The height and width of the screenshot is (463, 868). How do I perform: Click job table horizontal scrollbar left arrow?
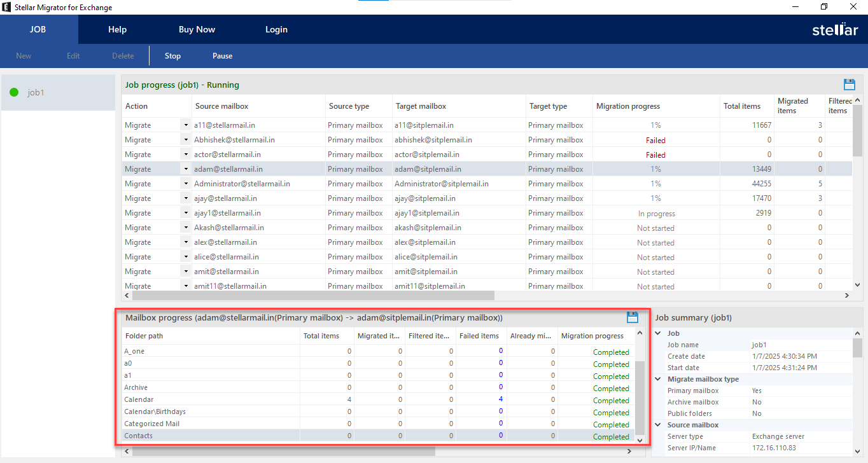click(127, 296)
